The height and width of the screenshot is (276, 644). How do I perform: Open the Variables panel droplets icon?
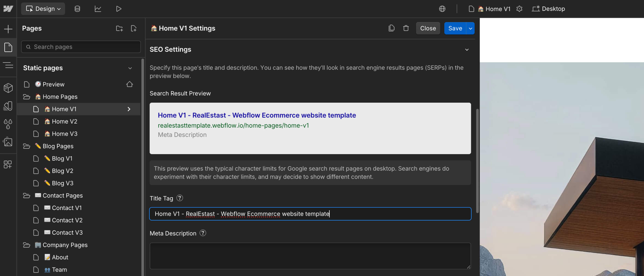coord(8,124)
